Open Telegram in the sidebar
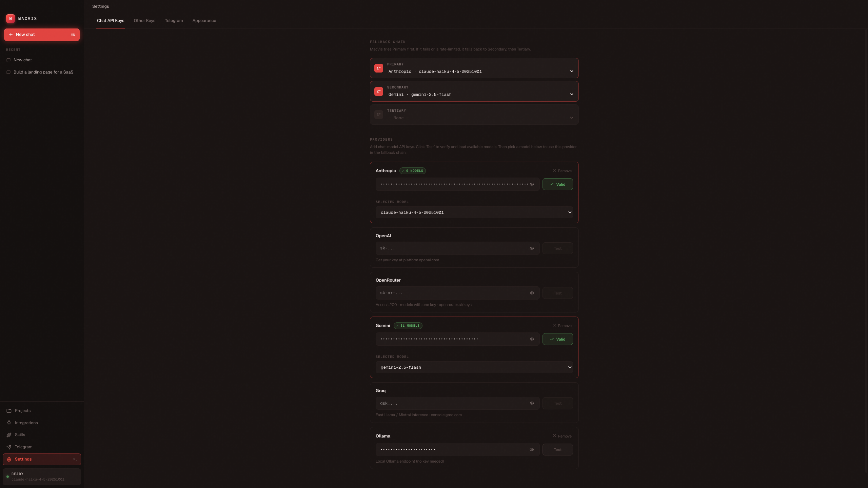Viewport: 868px width, 488px height. pos(42,447)
